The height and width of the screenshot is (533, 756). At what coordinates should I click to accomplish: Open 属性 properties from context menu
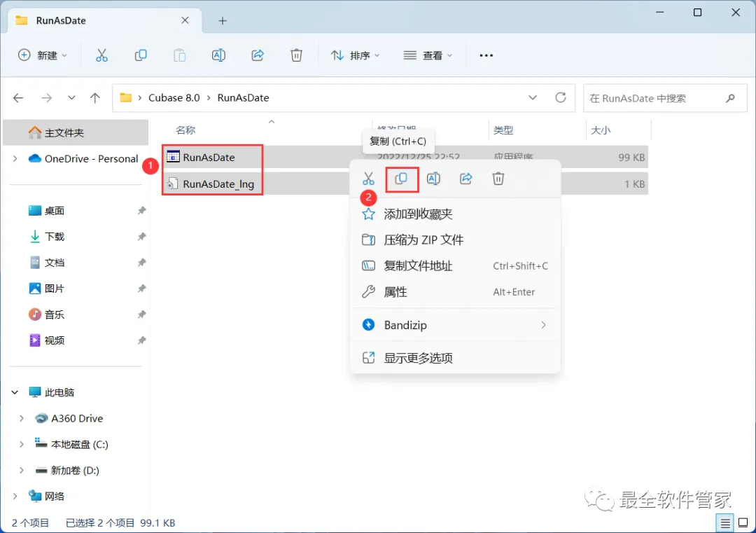pos(455,292)
